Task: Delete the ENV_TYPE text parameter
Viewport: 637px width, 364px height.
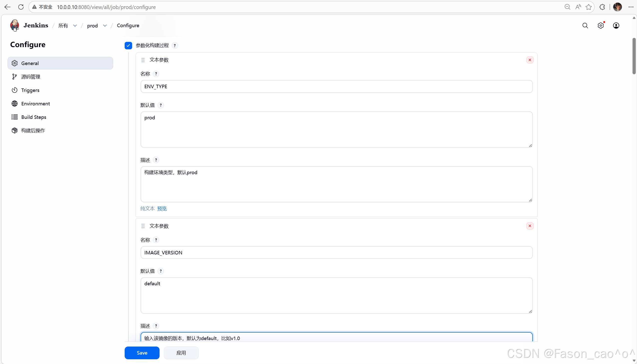Action: click(530, 60)
